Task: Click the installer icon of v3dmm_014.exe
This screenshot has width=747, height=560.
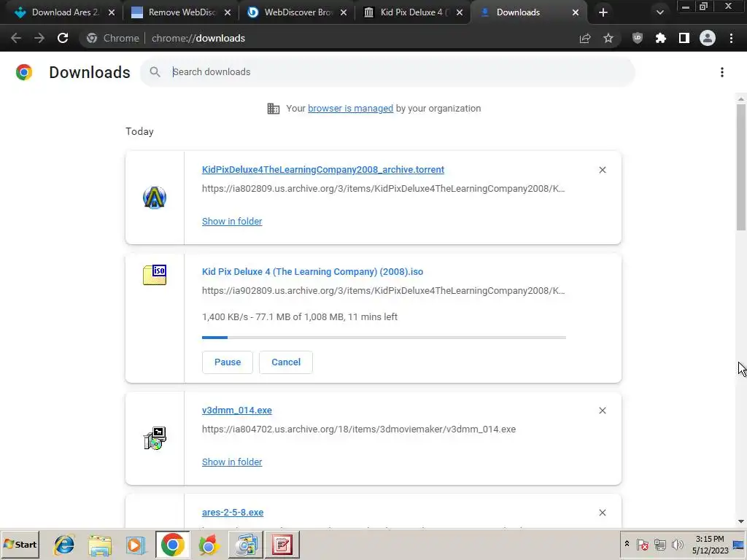Action: 155,438
